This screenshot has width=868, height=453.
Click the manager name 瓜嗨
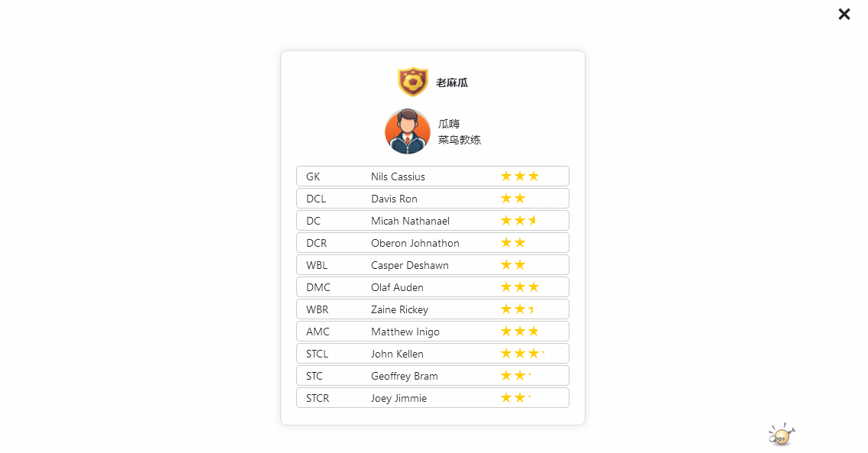click(449, 124)
